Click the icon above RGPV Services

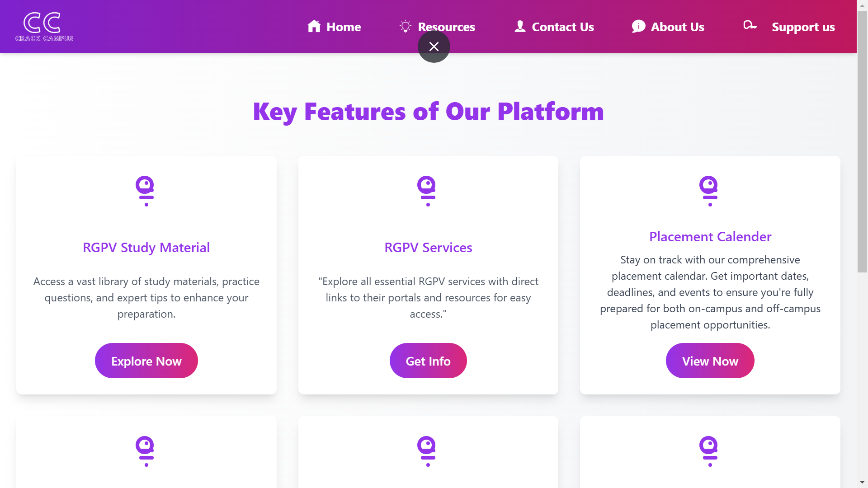coord(427,191)
